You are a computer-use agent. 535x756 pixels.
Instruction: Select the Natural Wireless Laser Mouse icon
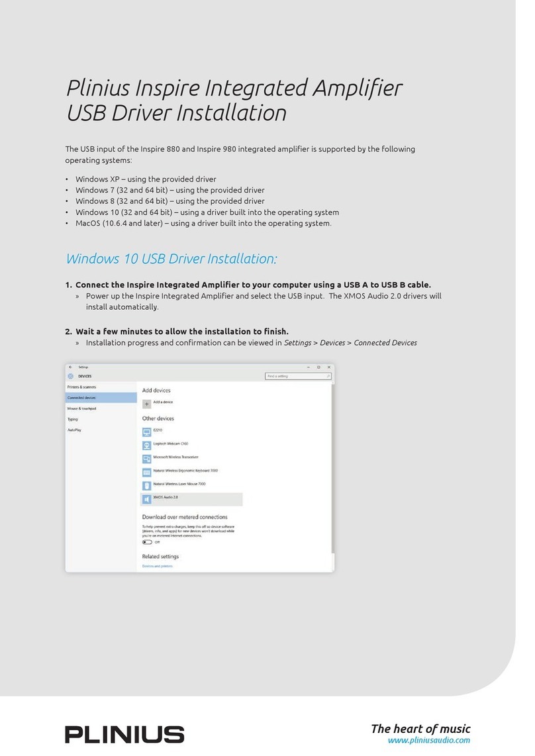[146, 486]
